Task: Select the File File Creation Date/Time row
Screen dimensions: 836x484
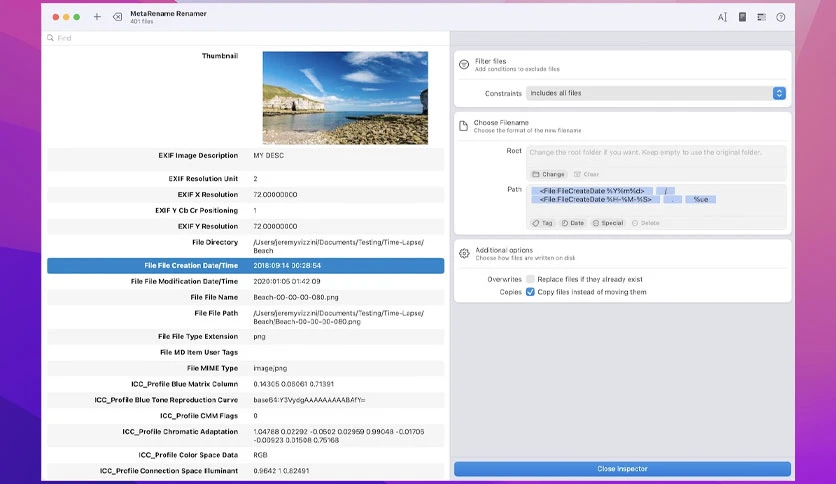Action: pyautogui.click(x=245, y=265)
